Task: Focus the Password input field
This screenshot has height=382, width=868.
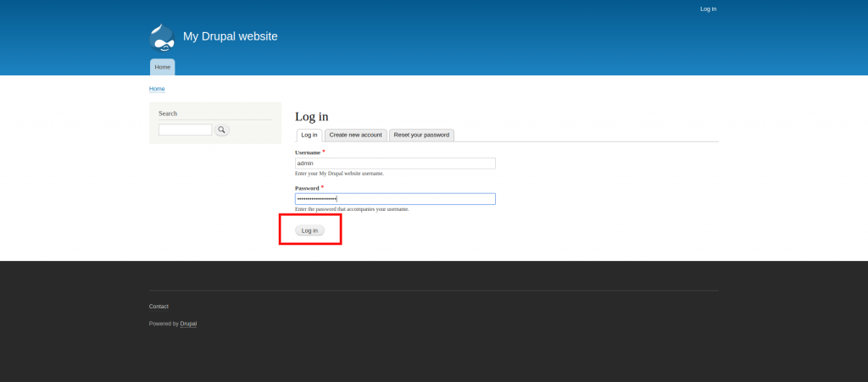Action: click(x=394, y=199)
